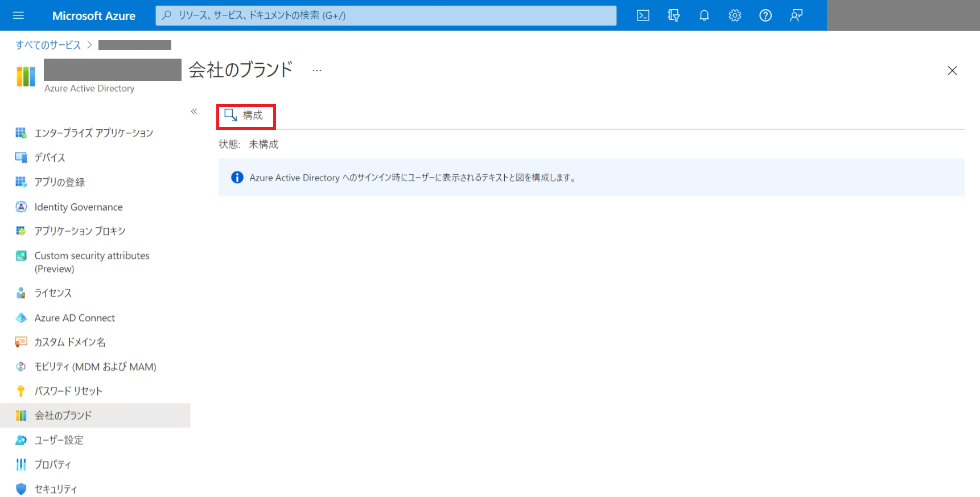Open the notifications bell
This screenshot has width=980, height=497.
pos(705,15)
